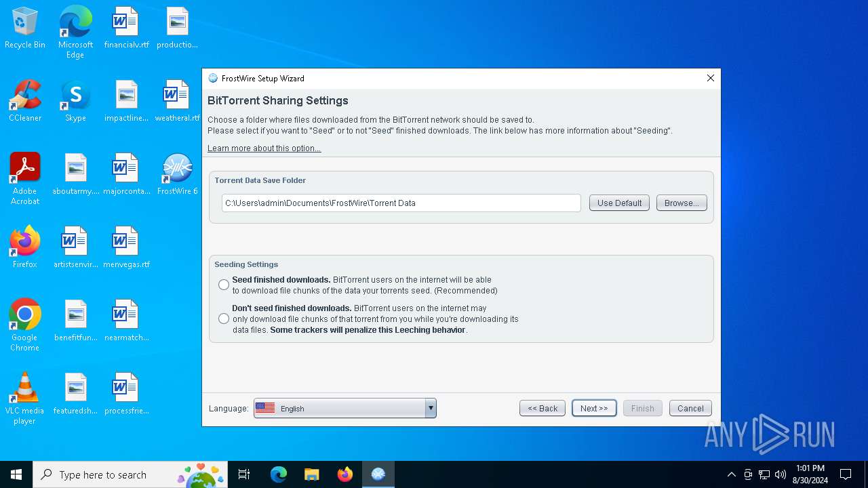The image size is (868, 488).
Task: Open the FrostWire 6 desktop shortcut
Action: (x=177, y=175)
